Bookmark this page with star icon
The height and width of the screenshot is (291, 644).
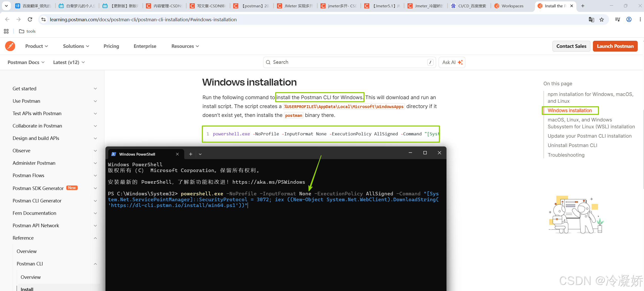602,19
